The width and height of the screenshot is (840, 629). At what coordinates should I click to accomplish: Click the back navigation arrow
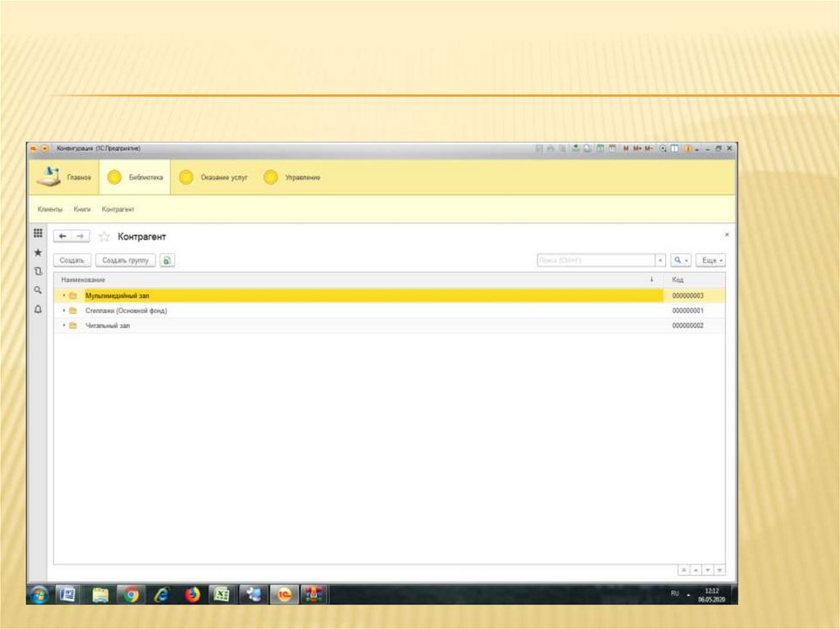click(64, 236)
